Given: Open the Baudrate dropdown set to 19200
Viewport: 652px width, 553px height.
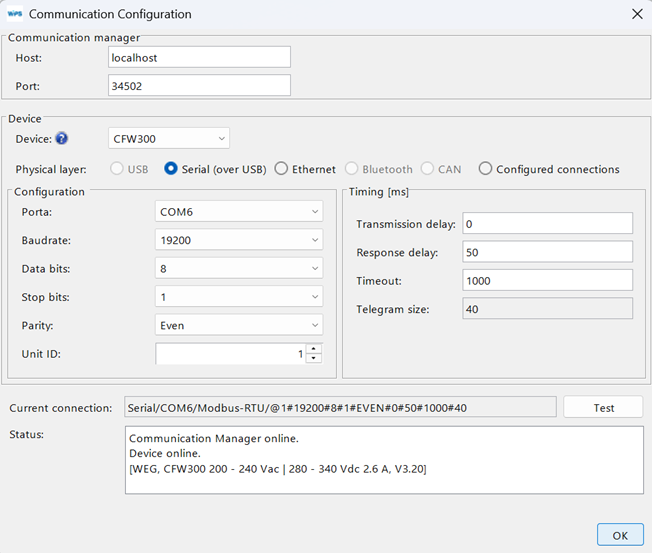Looking at the screenshot, I should pos(239,240).
